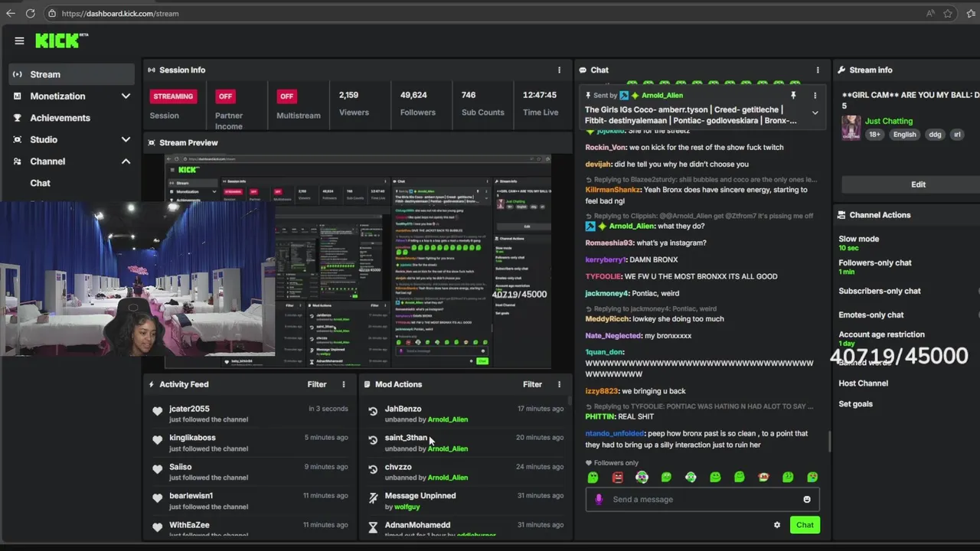
Task: Click unban icon next to JahBenzo
Action: pos(373,412)
